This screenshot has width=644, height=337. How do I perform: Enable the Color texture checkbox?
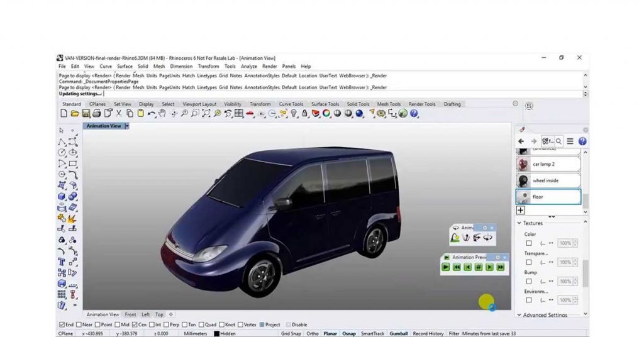click(529, 243)
